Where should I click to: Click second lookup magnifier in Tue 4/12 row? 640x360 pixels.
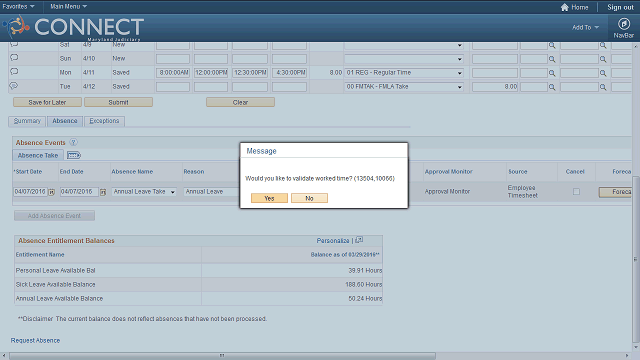(603, 87)
